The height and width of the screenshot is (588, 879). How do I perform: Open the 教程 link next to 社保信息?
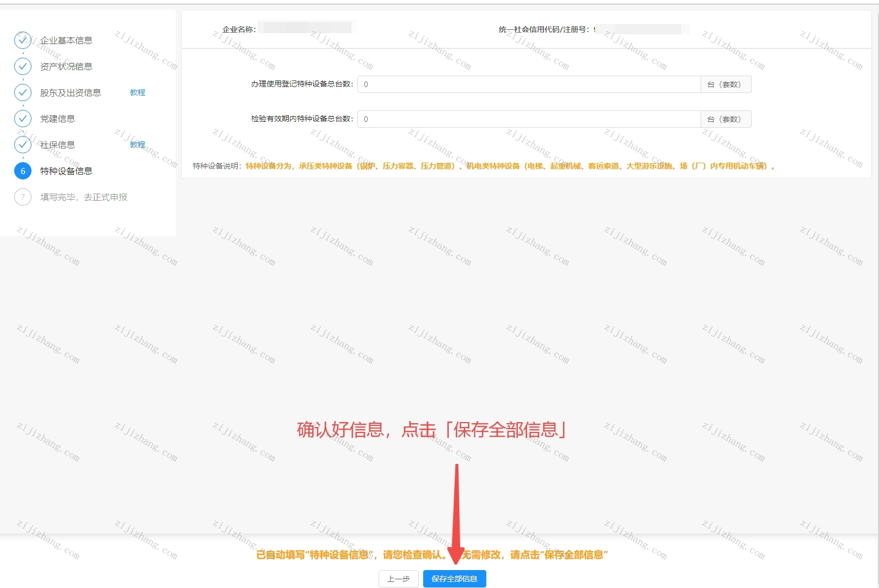tap(138, 145)
